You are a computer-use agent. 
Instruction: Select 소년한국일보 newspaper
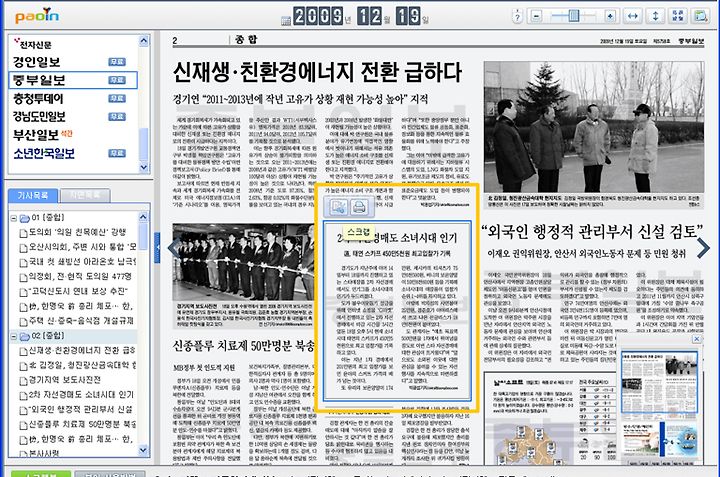click(x=44, y=153)
